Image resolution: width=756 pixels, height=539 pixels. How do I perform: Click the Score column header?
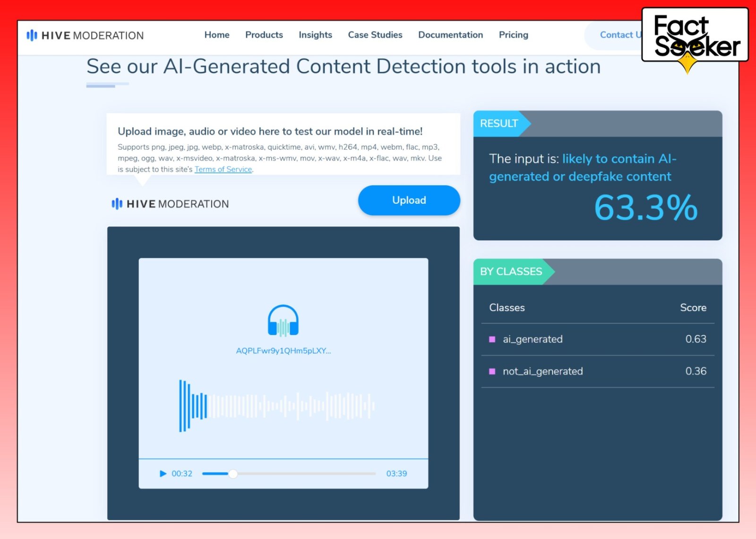[x=693, y=308]
